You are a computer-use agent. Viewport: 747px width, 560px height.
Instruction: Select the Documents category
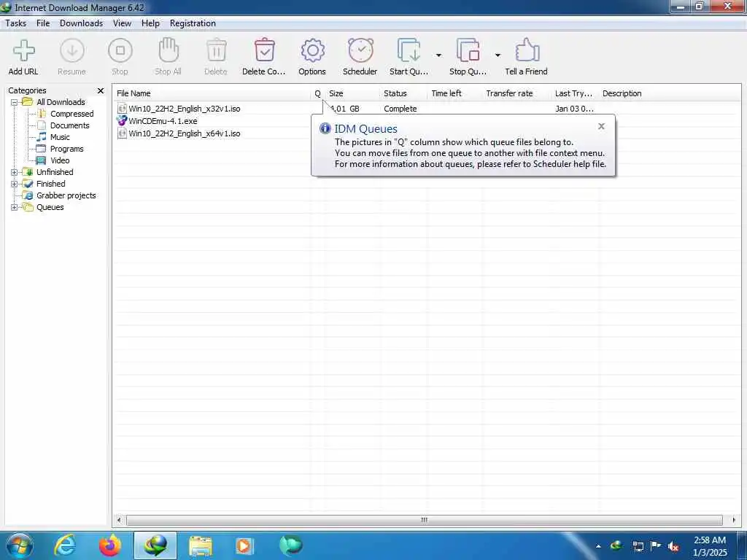[69, 125]
